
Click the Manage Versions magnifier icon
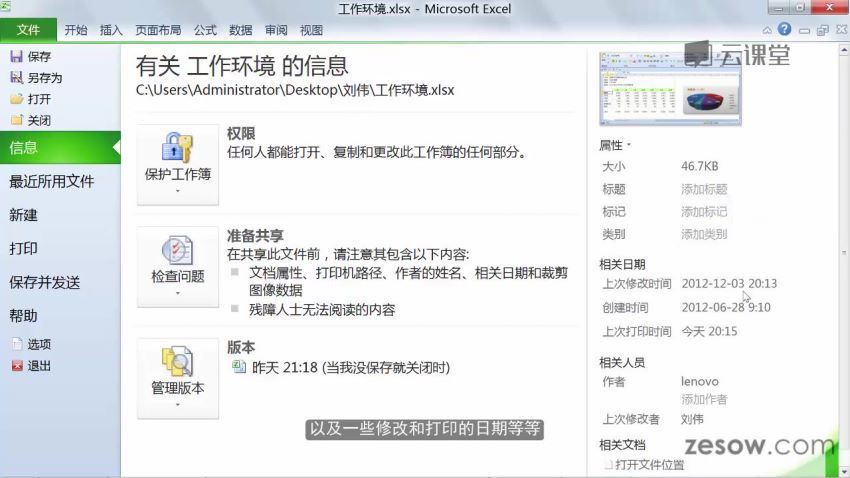[x=177, y=361]
